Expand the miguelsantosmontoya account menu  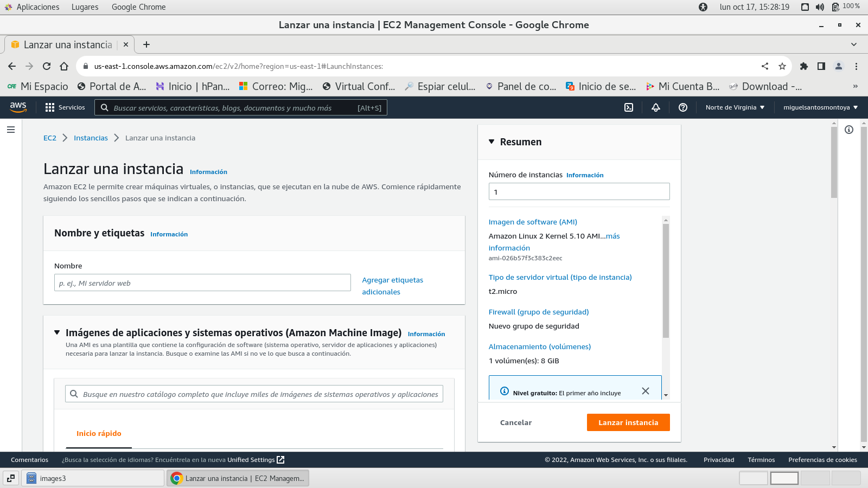click(x=820, y=107)
